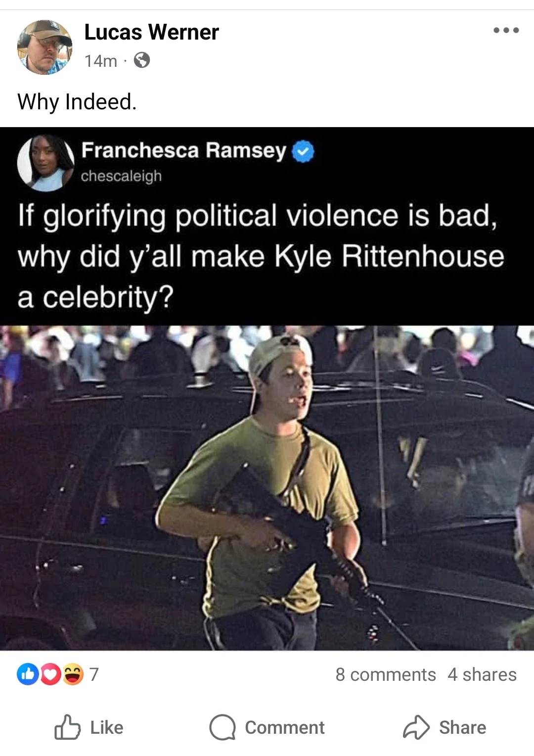Tap the laughing haha reaction emoji
Viewport: 534px width, 756px height.
[72, 674]
